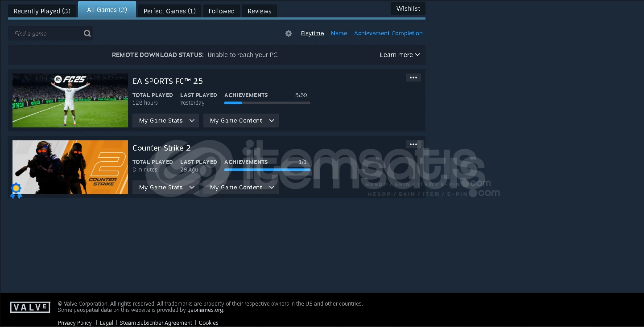Go to the Followed tab
This screenshot has height=327, width=644.
pyautogui.click(x=222, y=11)
